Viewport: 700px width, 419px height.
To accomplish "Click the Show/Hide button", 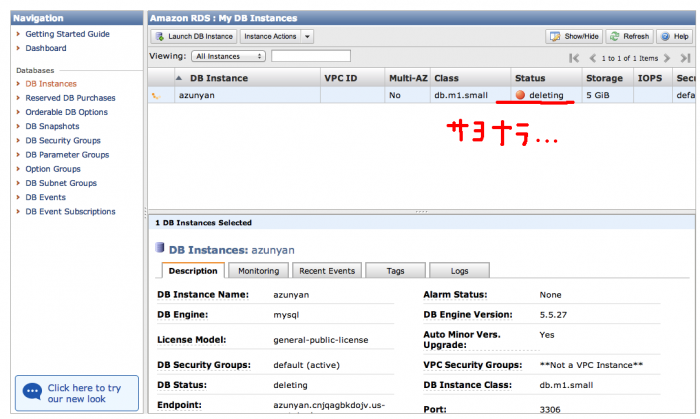I will click(x=574, y=36).
